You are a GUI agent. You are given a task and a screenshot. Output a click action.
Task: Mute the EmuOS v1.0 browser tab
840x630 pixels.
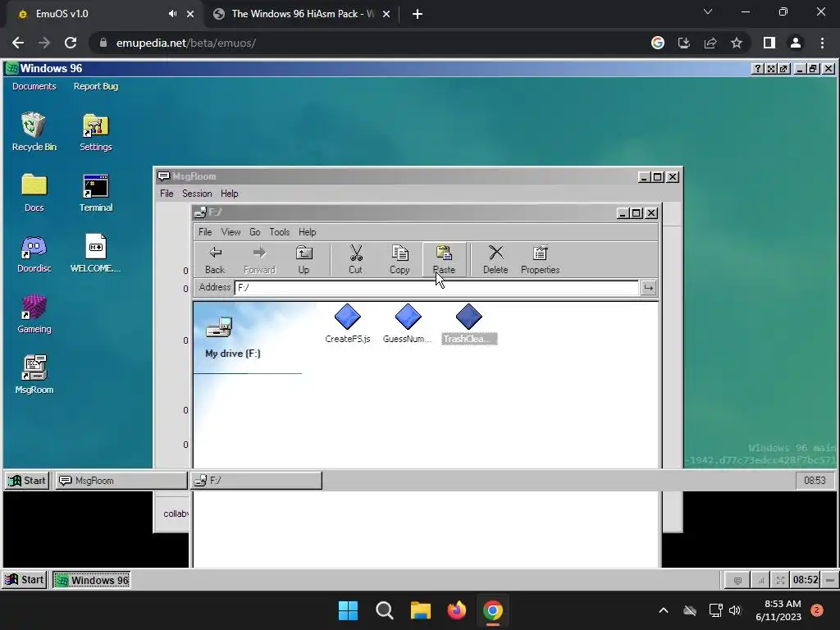pos(172,14)
